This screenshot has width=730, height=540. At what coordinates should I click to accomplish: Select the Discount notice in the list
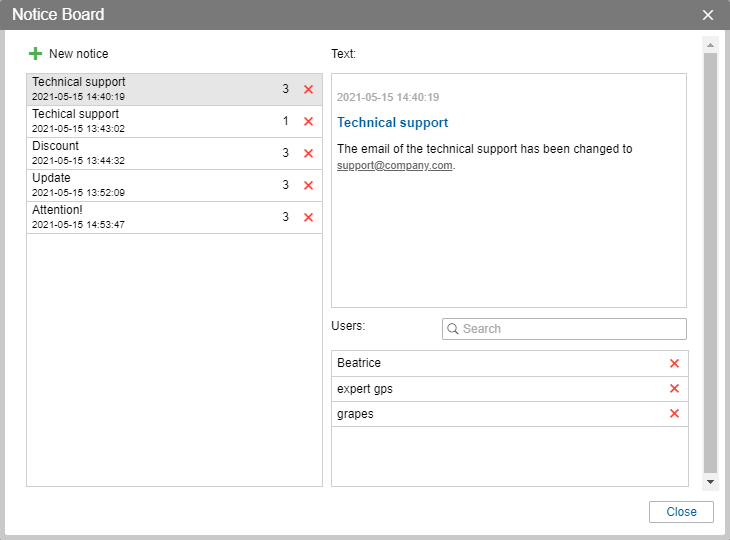[150, 153]
